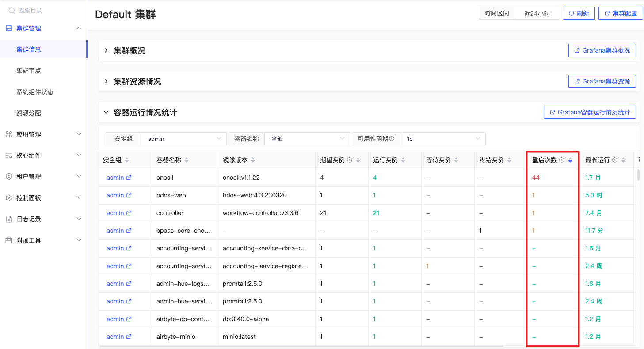
Task: Click the info icon beside 重启次数 header
Action: (562, 160)
